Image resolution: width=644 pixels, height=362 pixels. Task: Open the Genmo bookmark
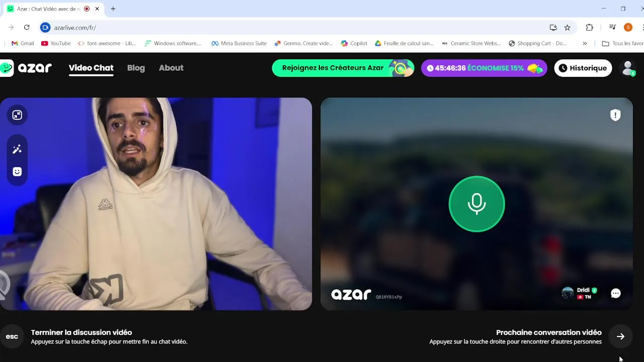[303, 43]
